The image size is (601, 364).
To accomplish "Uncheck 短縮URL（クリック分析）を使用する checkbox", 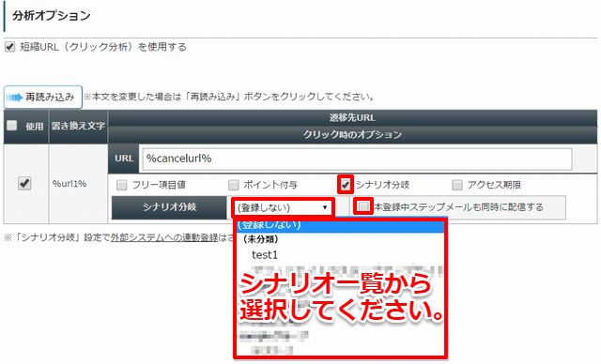I will coord(9,47).
